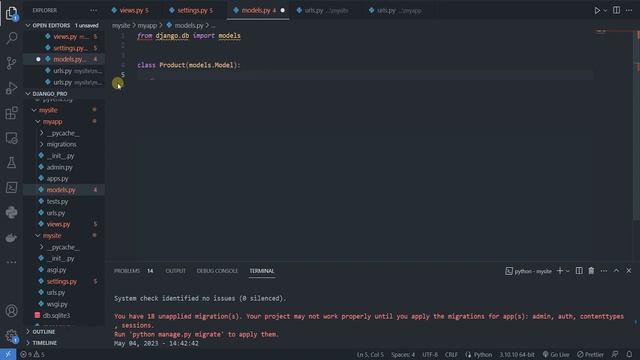Open notifications bell in status bar

(x=629, y=354)
